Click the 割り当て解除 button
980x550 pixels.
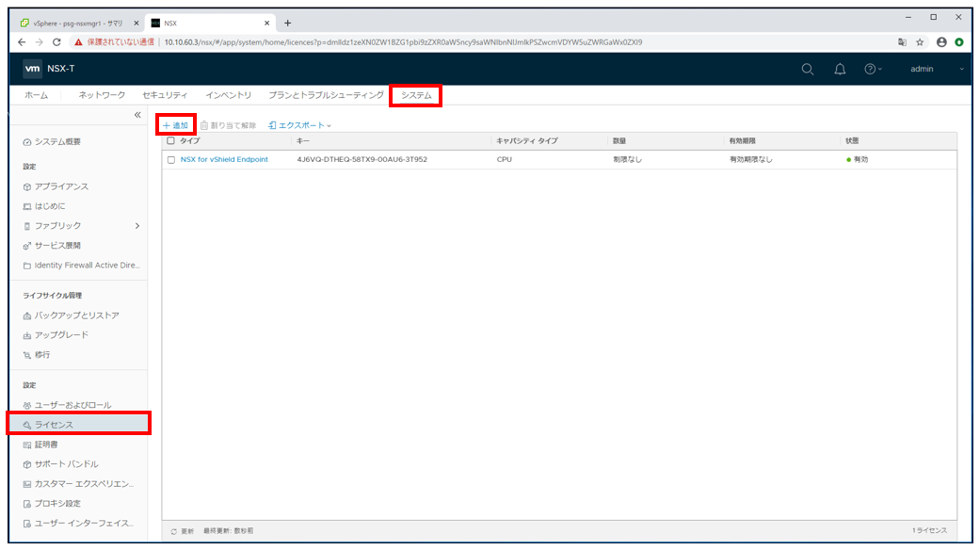tap(228, 125)
